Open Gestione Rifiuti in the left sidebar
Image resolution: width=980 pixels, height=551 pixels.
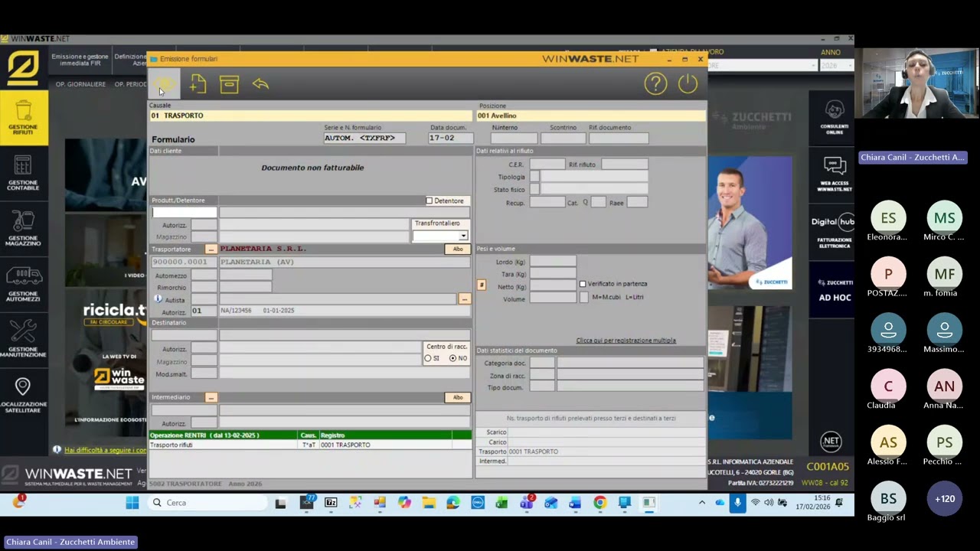23,118
